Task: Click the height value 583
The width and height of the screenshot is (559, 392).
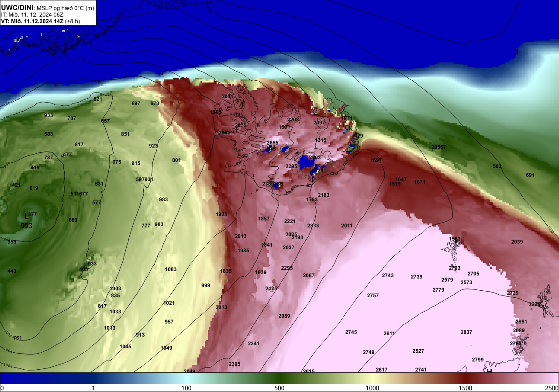Action: click(x=48, y=134)
